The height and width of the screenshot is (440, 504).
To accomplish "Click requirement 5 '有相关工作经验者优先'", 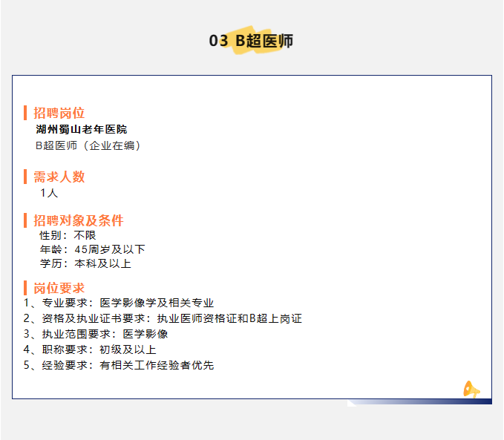I will [119, 365].
